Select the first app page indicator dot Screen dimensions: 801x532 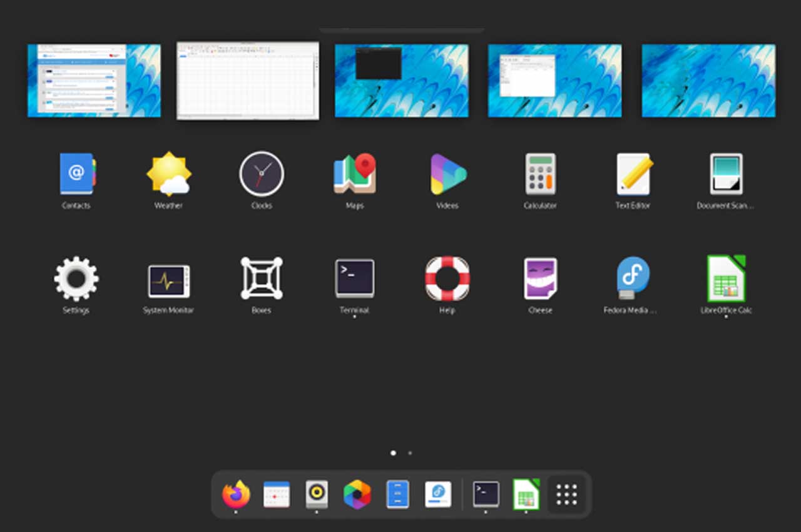[x=393, y=453]
